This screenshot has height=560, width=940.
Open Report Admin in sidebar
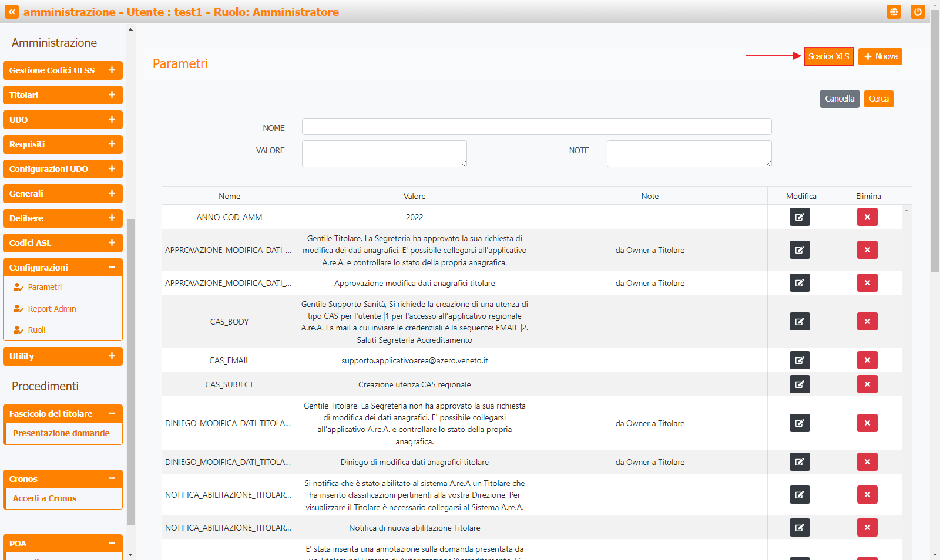click(x=52, y=309)
